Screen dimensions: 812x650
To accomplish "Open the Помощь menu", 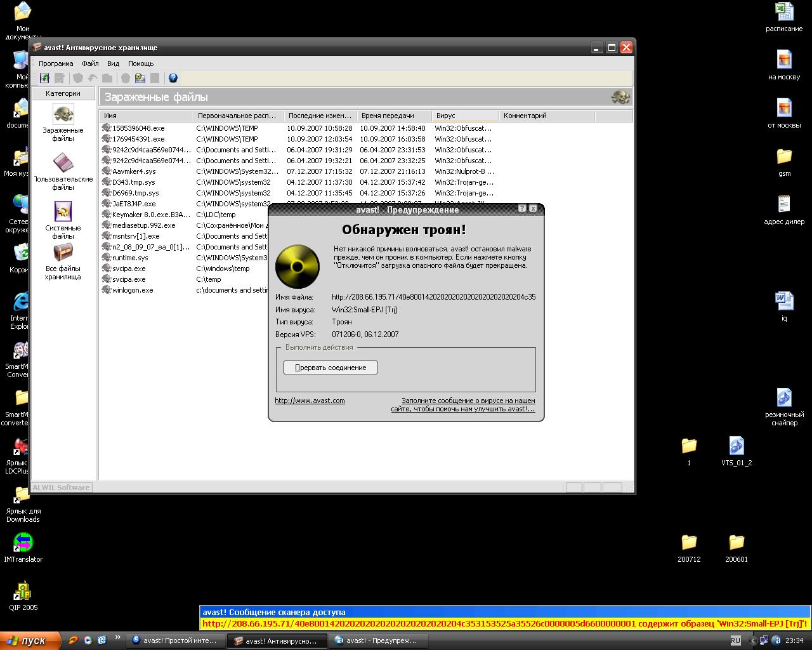I will coord(141,63).
